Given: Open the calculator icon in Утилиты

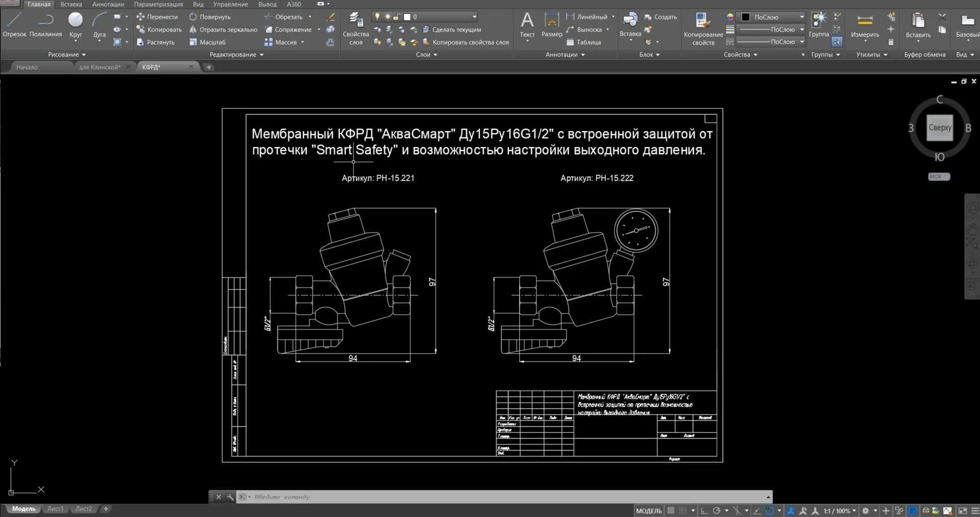Looking at the screenshot, I should pos(891,42).
